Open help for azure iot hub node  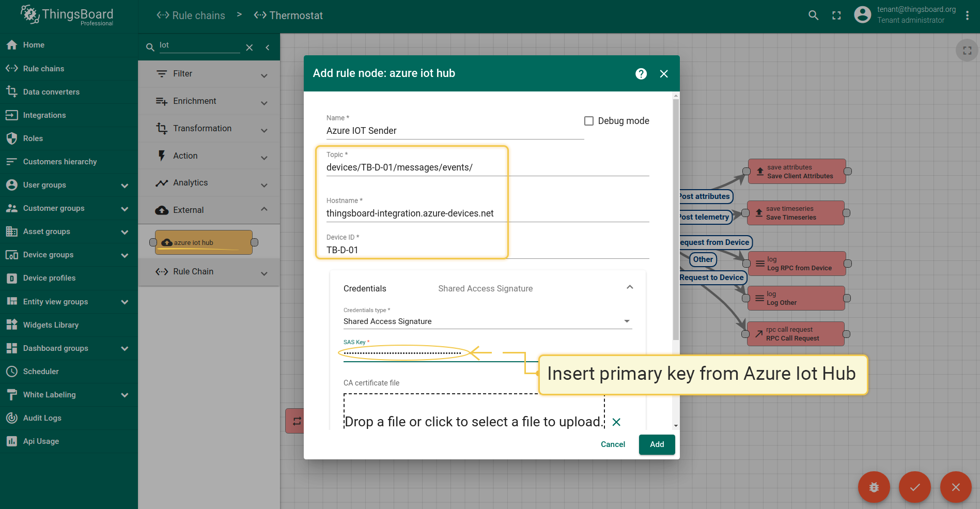pos(641,74)
